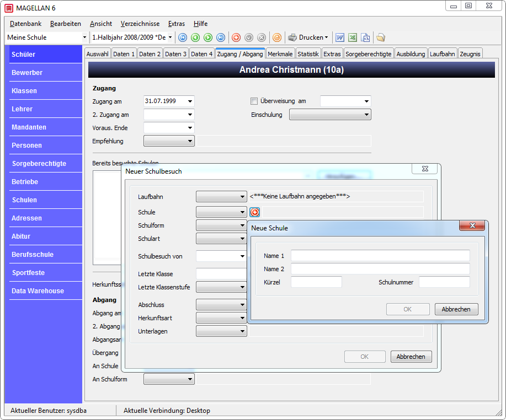Click the green next record arrow icon
The width and height of the screenshot is (506, 420).
pyautogui.click(x=208, y=37)
